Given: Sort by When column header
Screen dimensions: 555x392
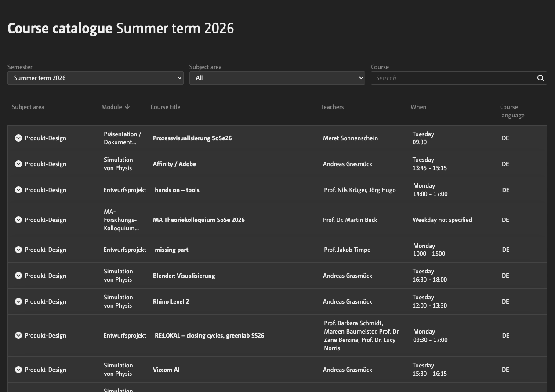Looking at the screenshot, I should coord(418,107).
